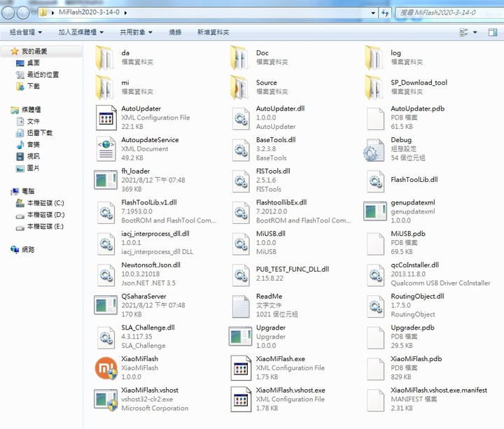The height and width of the screenshot is (429, 504).
Task: Click 新增資料夾 in the toolbar
Action: 213,32
